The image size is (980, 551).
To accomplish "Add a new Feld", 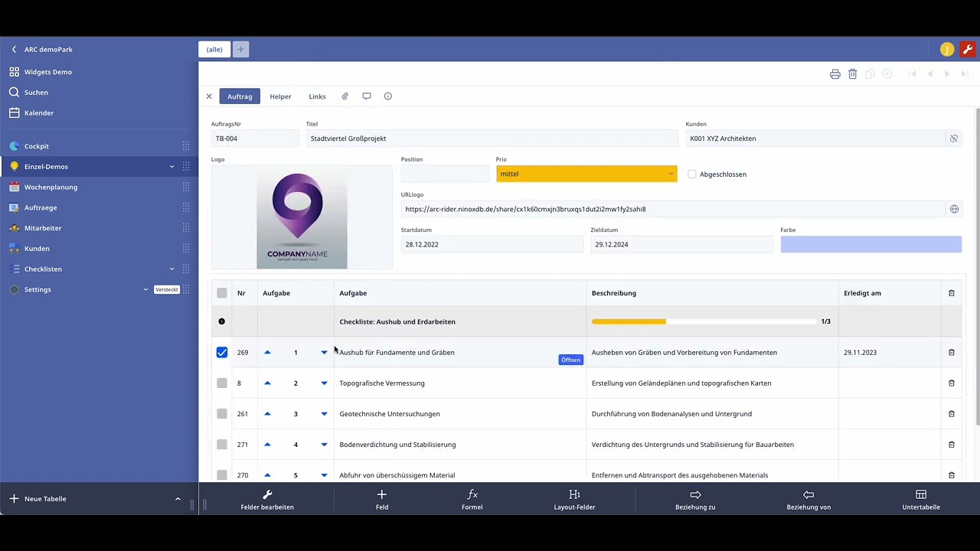I will point(382,500).
